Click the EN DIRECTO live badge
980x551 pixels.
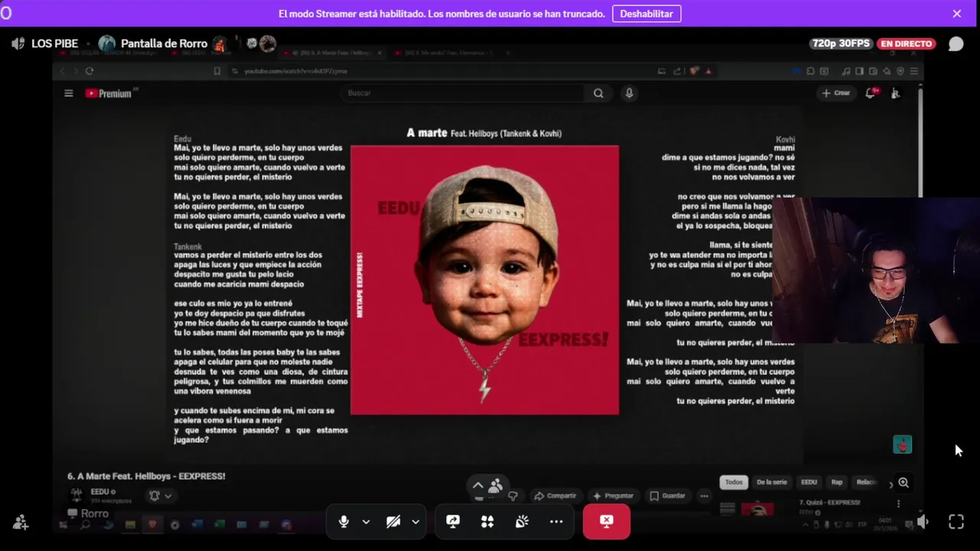(x=906, y=44)
